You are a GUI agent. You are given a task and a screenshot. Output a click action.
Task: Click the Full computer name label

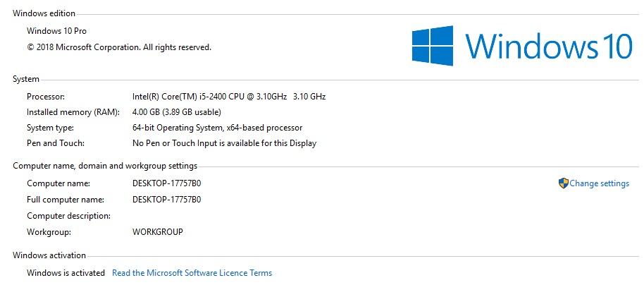point(66,200)
